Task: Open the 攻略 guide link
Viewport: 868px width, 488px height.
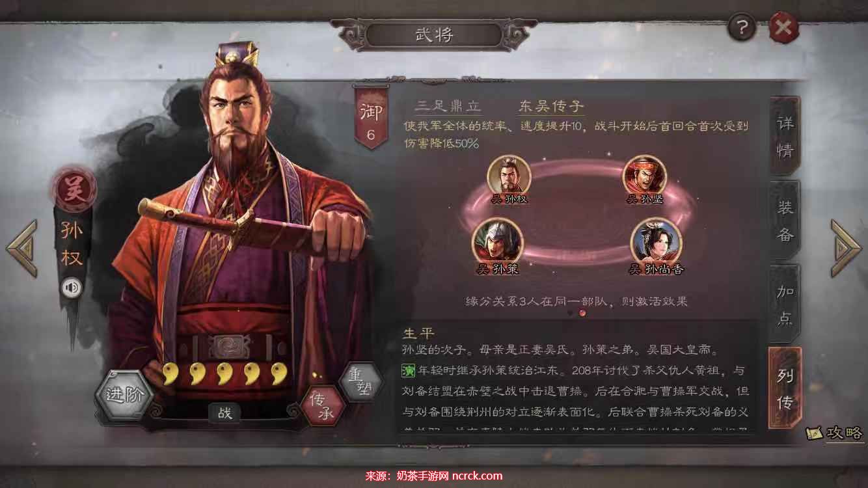Action: pyautogui.click(x=835, y=433)
